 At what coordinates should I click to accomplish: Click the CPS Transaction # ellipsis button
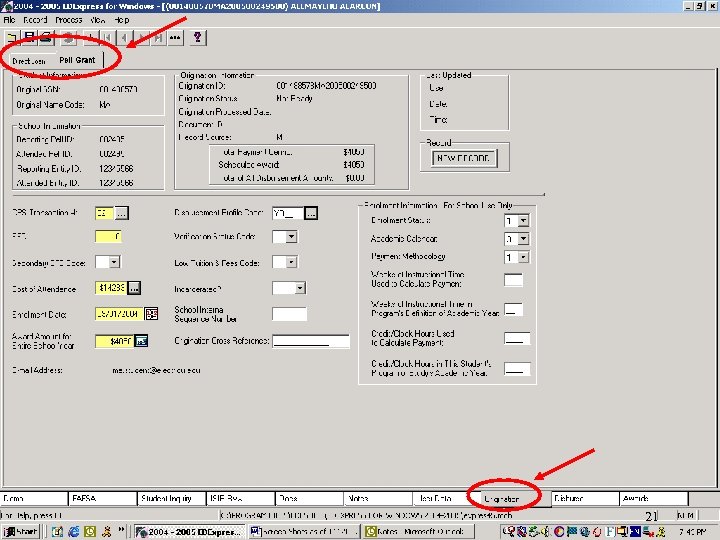click(121, 213)
